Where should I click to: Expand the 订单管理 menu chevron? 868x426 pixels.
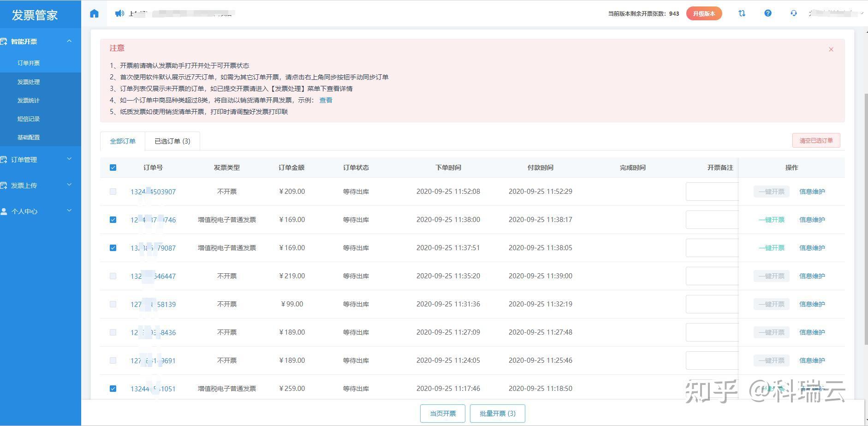(x=69, y=159)
